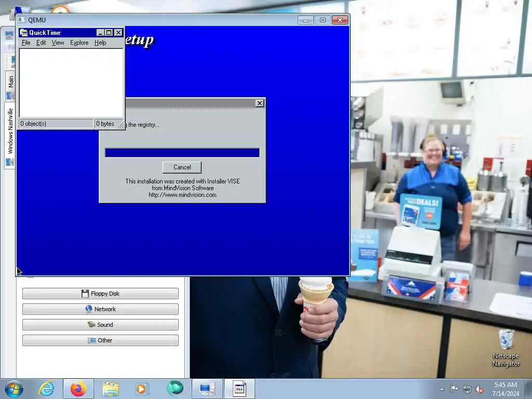
Task: Minimize the QuickTime folder window
Action: click(100, 33)
